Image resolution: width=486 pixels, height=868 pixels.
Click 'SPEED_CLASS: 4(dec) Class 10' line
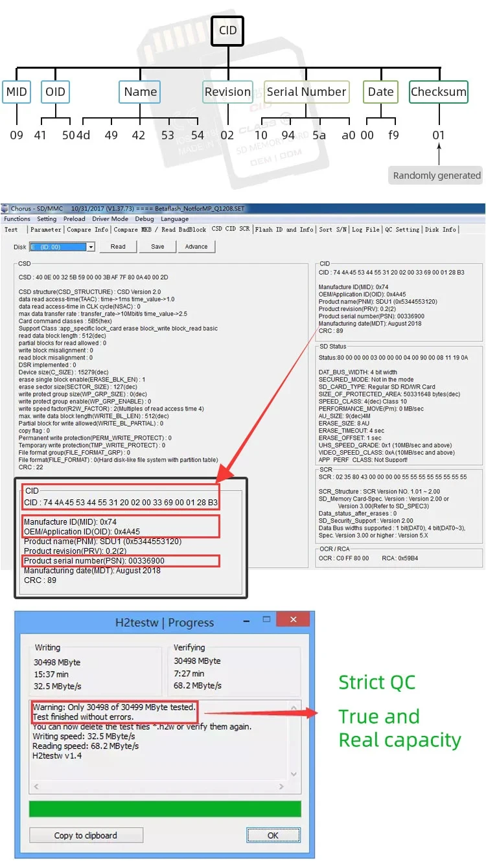coord(364,401)
